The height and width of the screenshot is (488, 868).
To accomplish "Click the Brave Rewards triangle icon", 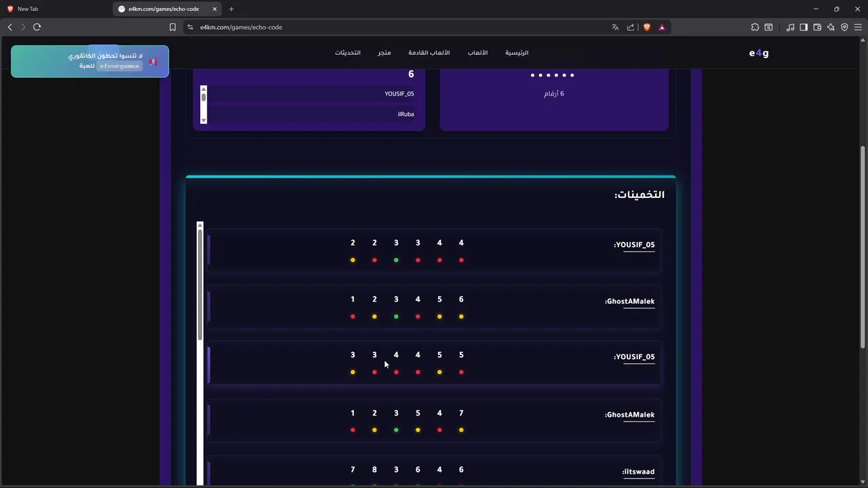I will pos(662,27).
